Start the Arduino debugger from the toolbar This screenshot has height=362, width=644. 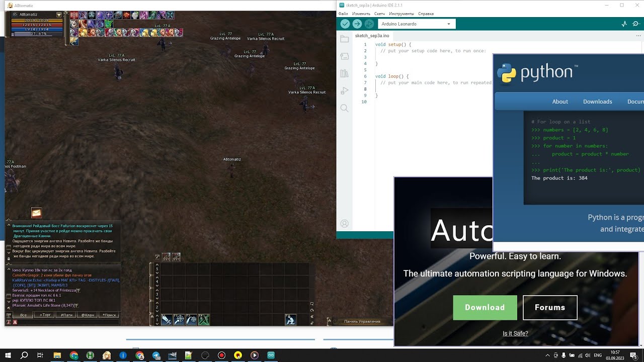(369, 24)
